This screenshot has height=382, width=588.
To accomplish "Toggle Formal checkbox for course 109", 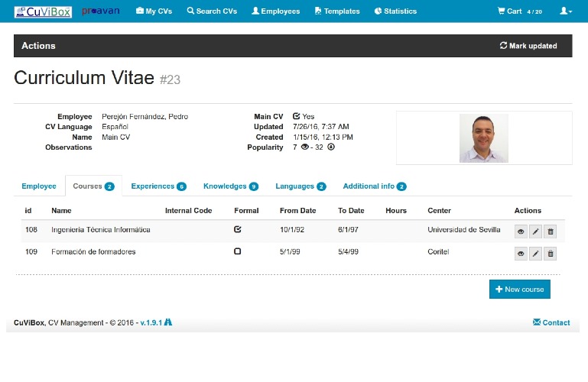I will tap(237, 251).
